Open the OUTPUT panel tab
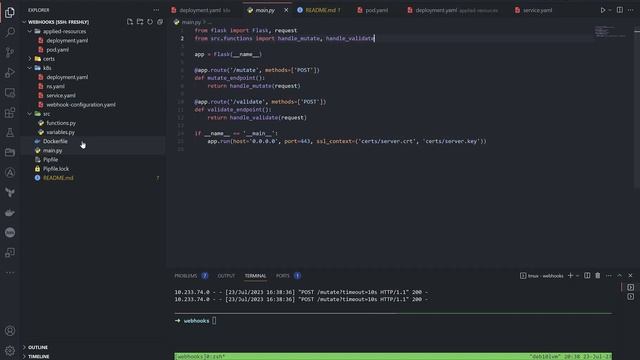This screenshot has height=360, width=640. click(x=226, y=276)
